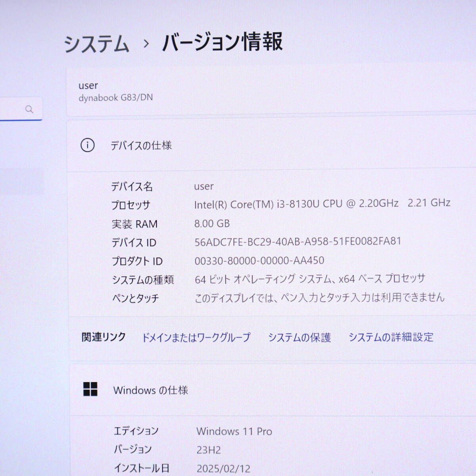This screenshot has width=476, height=476.
Task: Click the システムの種類 label
Action: 143,280
